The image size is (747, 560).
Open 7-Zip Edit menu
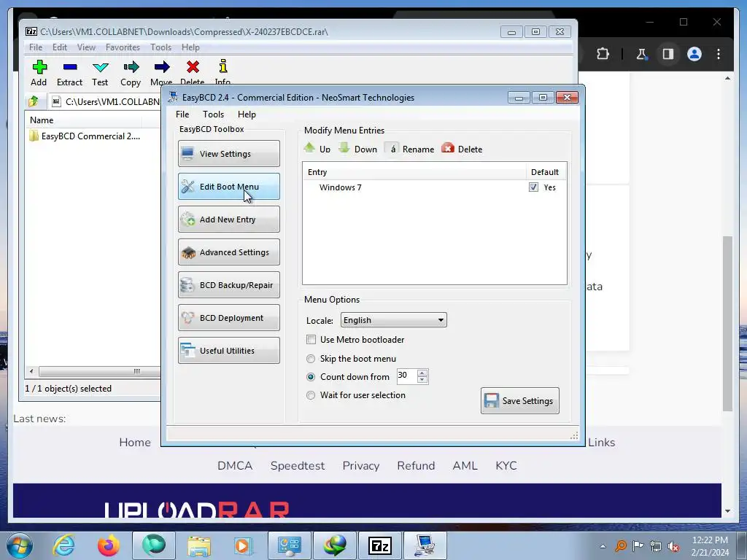[x=60, y=47]
